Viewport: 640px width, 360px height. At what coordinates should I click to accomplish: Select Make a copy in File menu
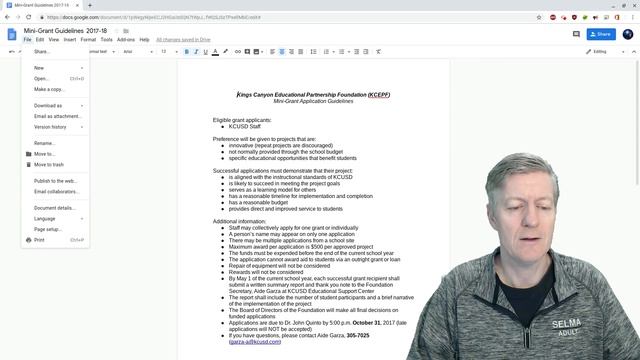(56, 89)
